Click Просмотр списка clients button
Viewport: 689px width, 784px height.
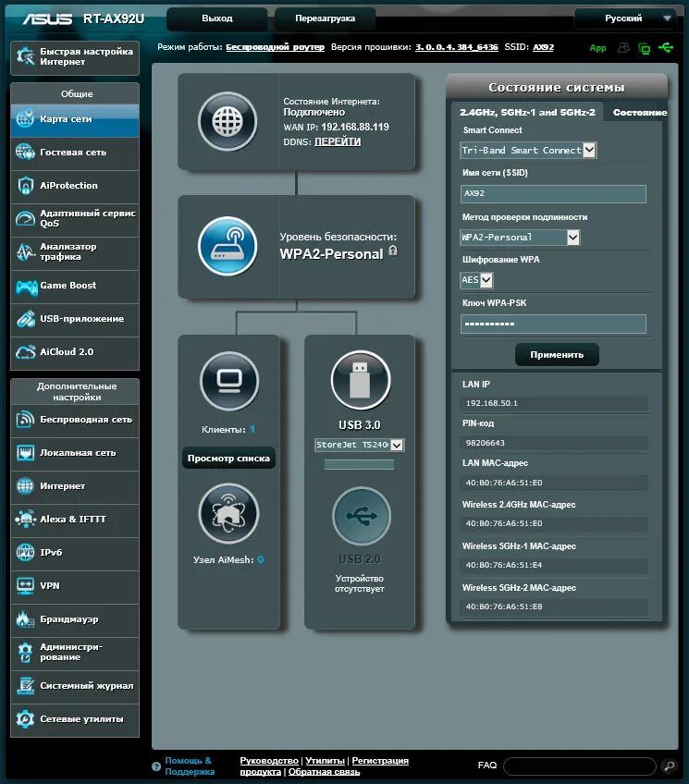[228, 458]
